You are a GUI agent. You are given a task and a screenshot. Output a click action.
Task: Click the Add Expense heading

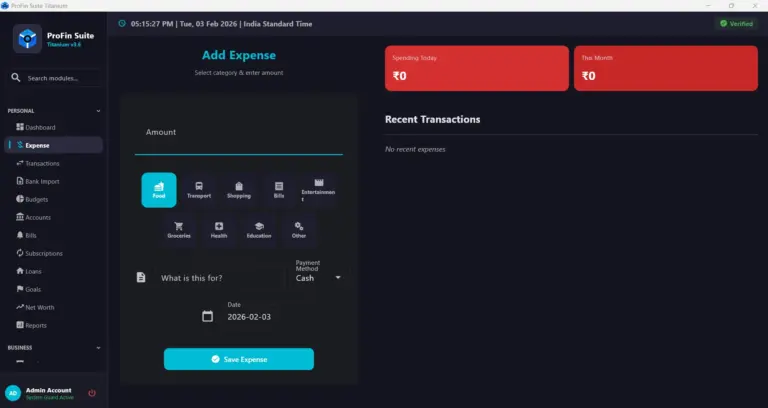coord(239,55)
